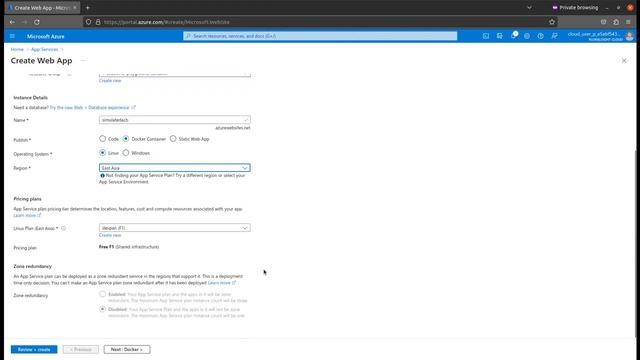Click the Instance Details heading

[31, 98]
